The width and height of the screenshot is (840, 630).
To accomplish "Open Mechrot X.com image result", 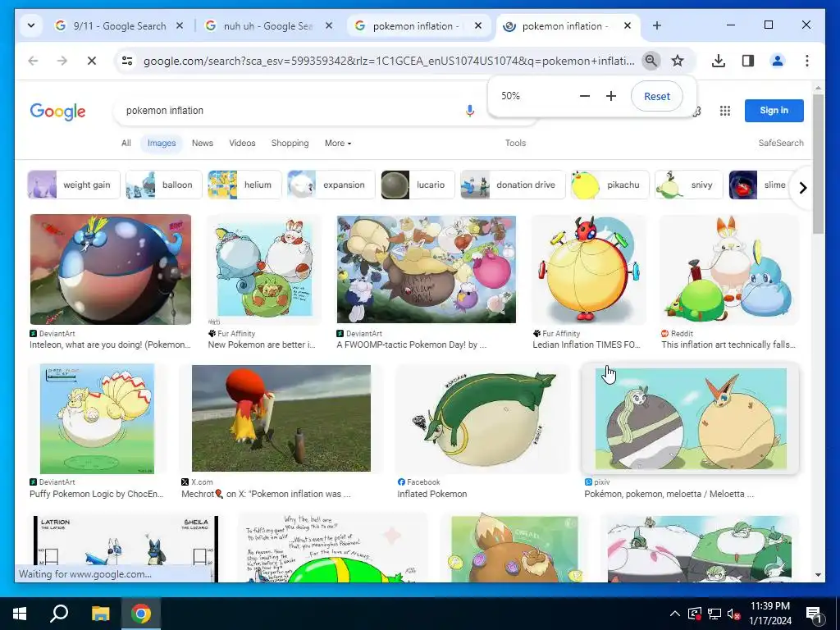I will [281, 418].
